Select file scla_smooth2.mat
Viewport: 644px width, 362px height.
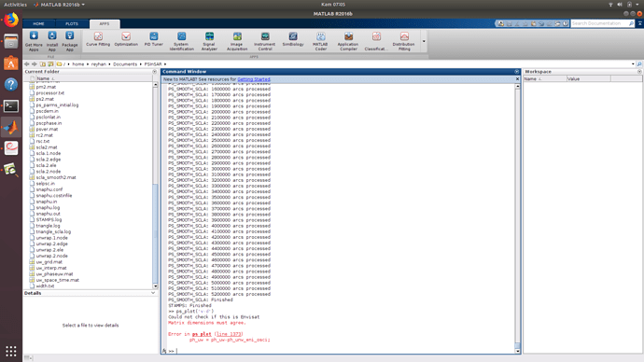[x=56, y=177]
